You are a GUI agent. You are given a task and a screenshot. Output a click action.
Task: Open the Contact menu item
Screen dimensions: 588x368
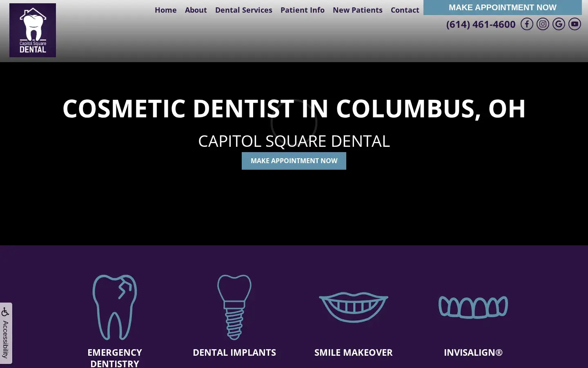pyautogui.click(x=405, y=10)
